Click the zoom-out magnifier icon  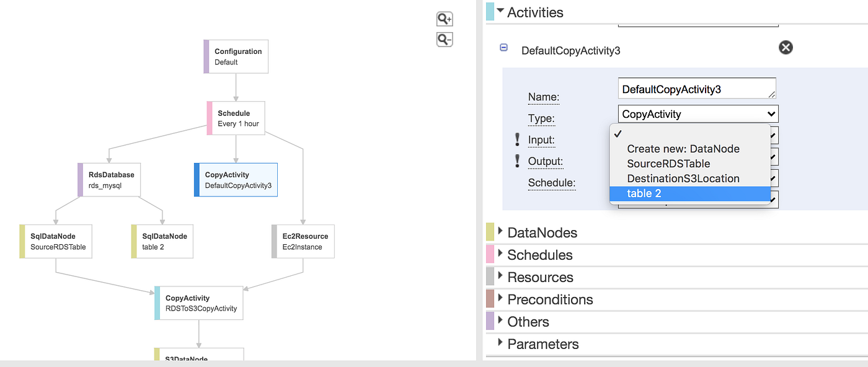444,39
